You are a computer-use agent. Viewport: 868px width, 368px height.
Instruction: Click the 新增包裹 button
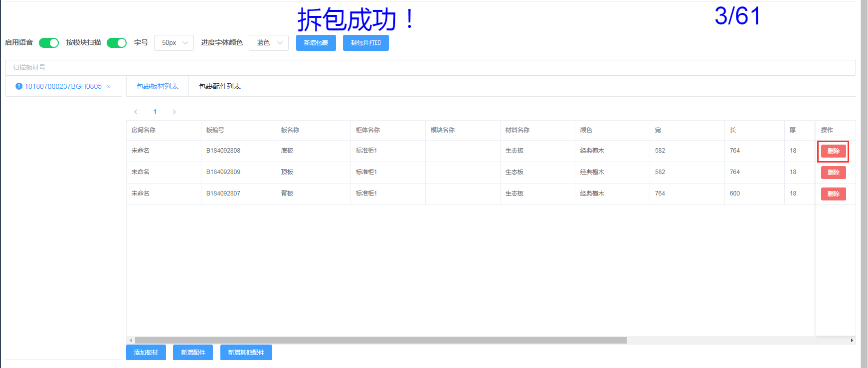(x=316, y=43)
